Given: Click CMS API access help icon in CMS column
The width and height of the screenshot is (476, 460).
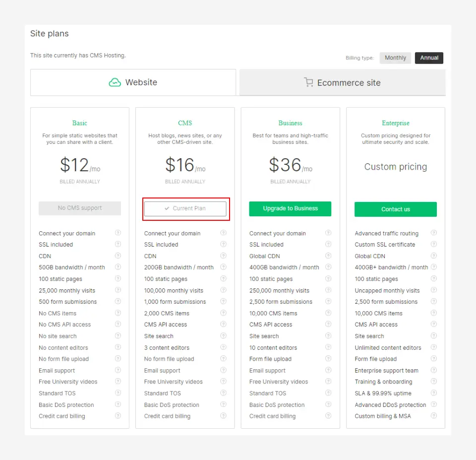Looking at the screenshot, I should point(223,325).
